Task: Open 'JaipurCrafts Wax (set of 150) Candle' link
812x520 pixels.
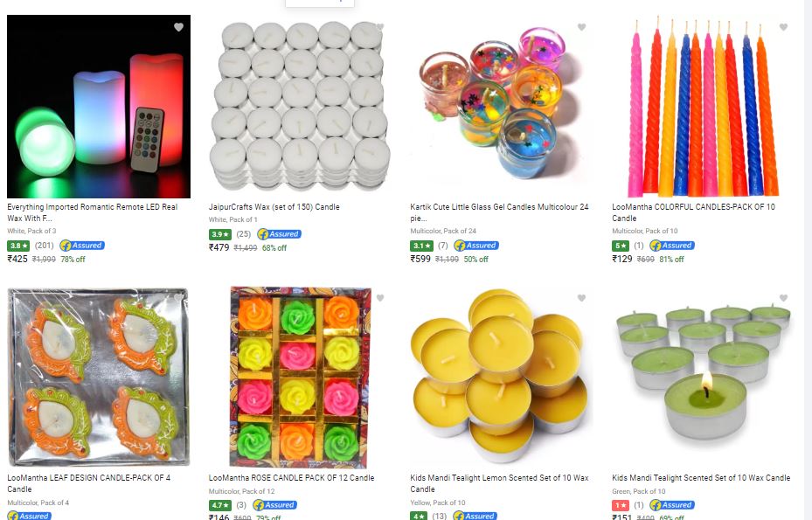Action: pyautogui.click(x=274, y=206)
